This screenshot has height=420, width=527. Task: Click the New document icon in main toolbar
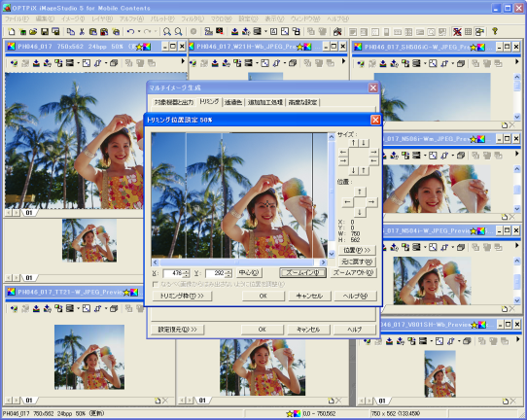[x=12, y=32]
